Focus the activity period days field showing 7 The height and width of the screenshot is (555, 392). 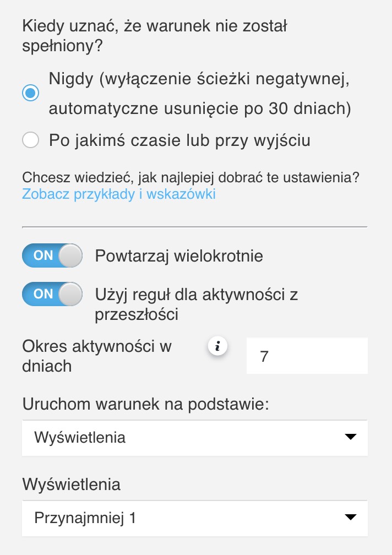click(x=307, y=356)
